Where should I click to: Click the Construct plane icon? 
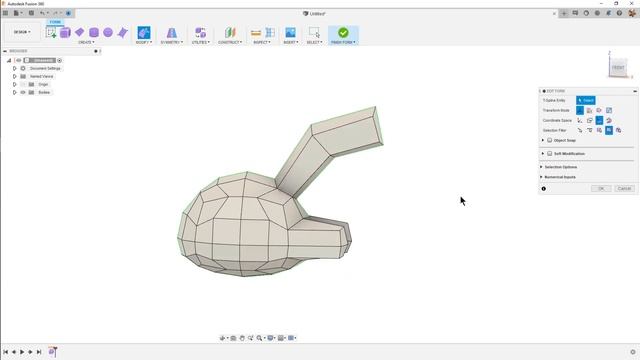coord(230,32)
